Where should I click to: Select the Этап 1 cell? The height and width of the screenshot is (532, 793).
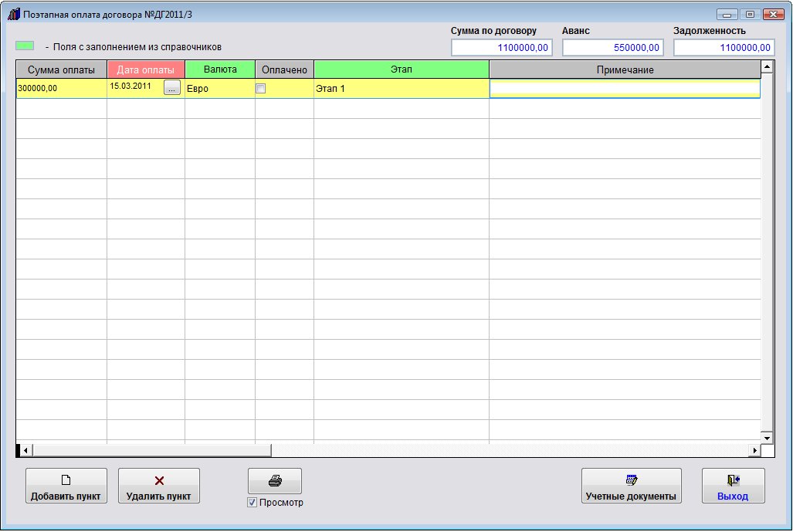click(402, 89)
